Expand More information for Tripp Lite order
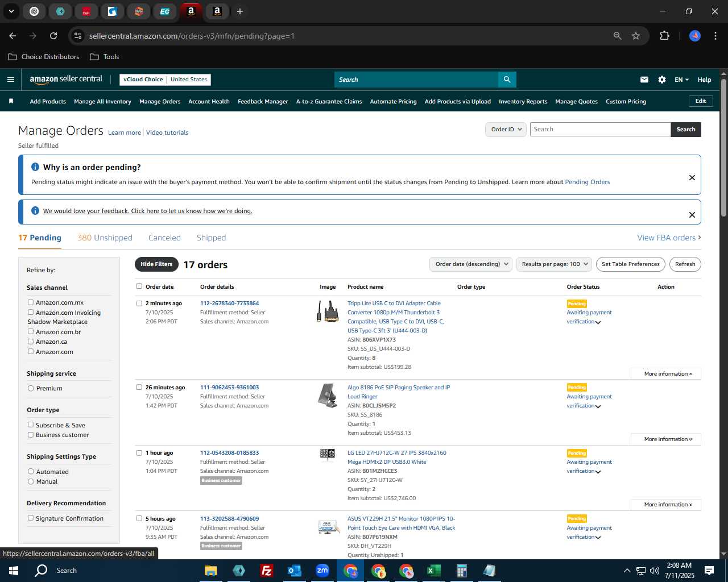 point(666,374)
